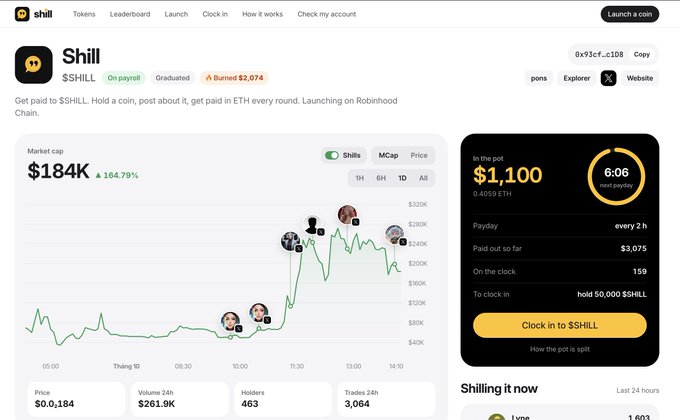Select the 1H timeframe

(360, 178)
